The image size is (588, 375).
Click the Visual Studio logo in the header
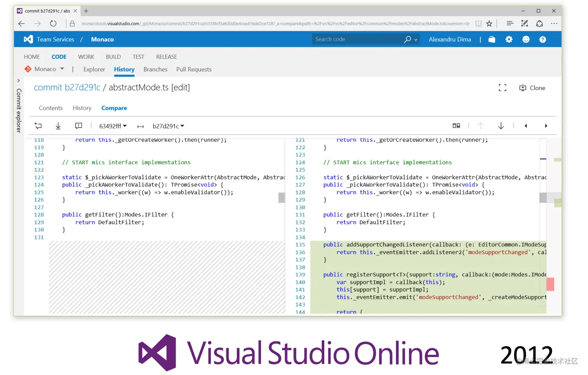tap(28, 39)
